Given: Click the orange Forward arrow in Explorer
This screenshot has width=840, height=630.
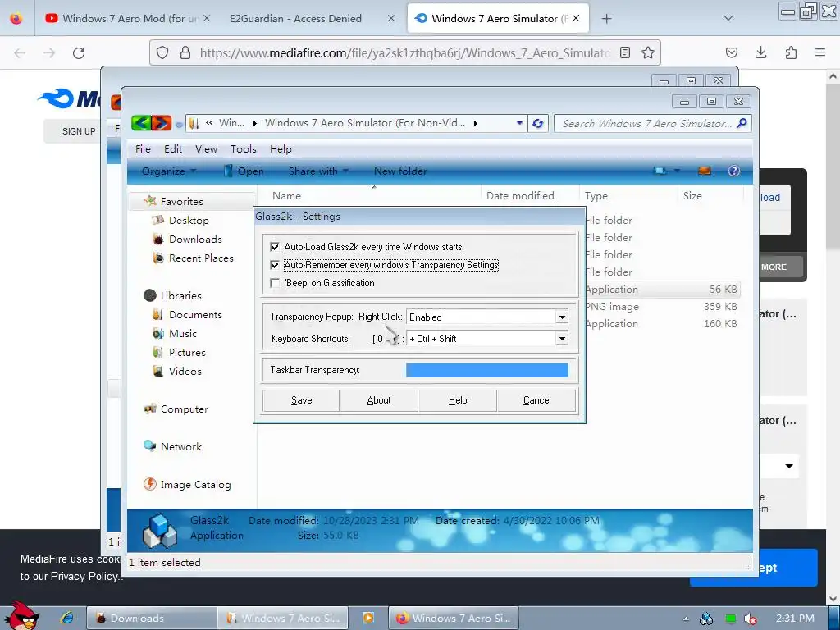Looking at the screenshot, I should 162,123.
